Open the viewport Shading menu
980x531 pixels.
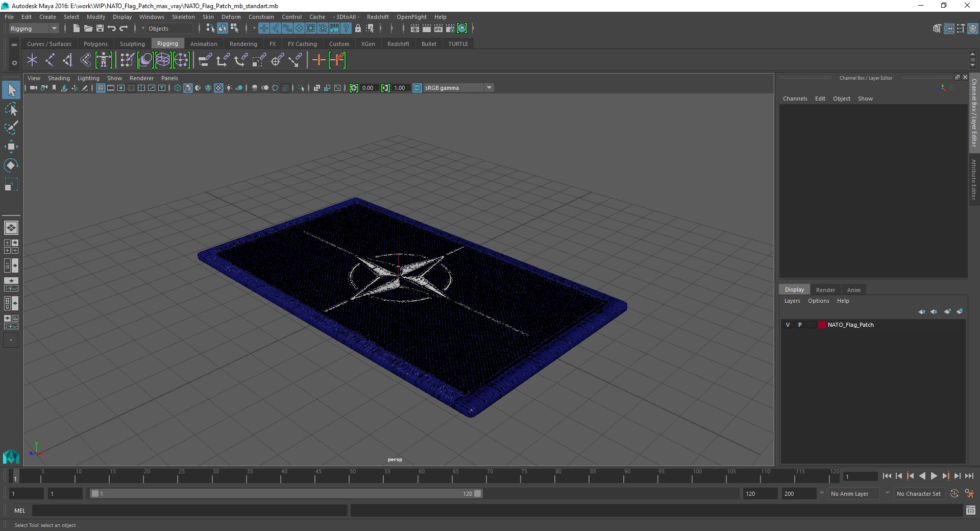tap(59, 78)
